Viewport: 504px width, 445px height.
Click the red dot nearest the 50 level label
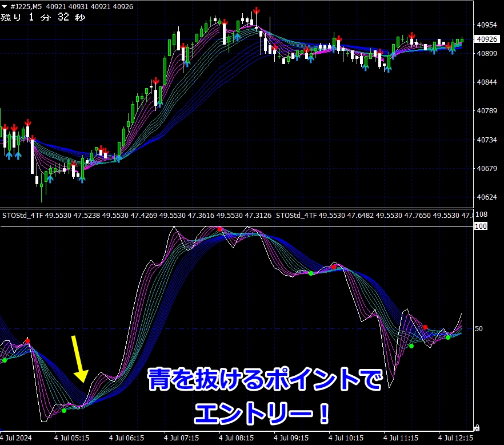point(425,327)
